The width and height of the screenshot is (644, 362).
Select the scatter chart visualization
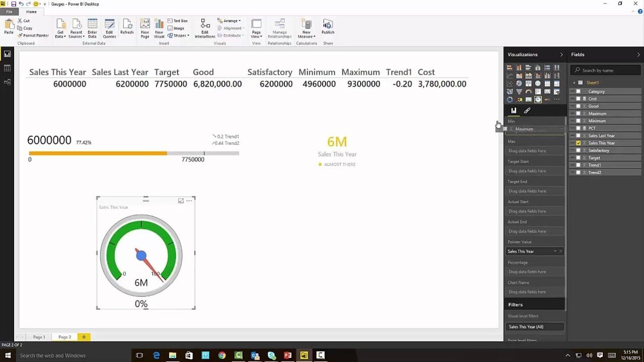[x=510, y=83]
